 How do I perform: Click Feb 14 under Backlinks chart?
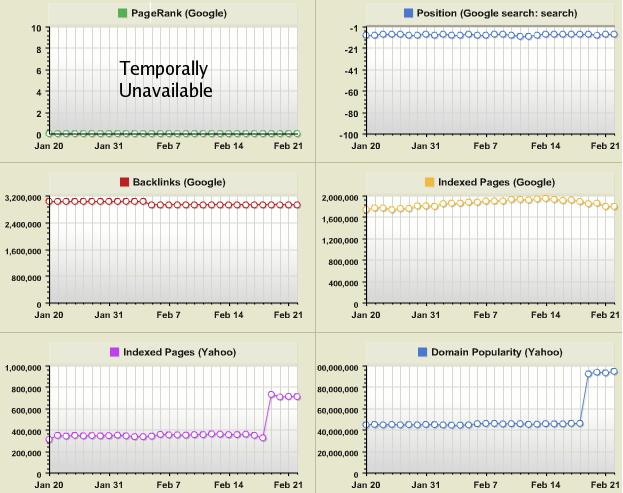pos(228,315)
